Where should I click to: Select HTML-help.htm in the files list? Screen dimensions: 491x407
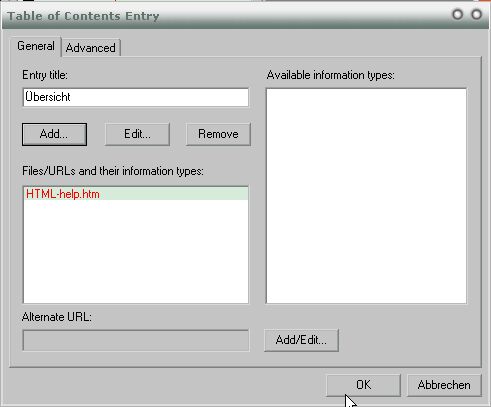coord(136,194)
